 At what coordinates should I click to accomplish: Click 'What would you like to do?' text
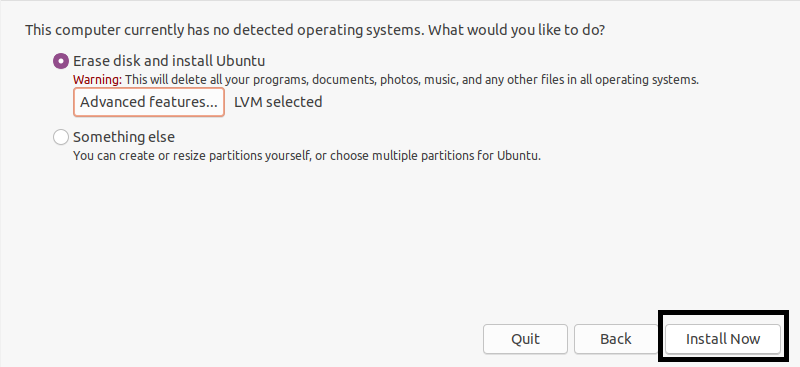(516, 30)
